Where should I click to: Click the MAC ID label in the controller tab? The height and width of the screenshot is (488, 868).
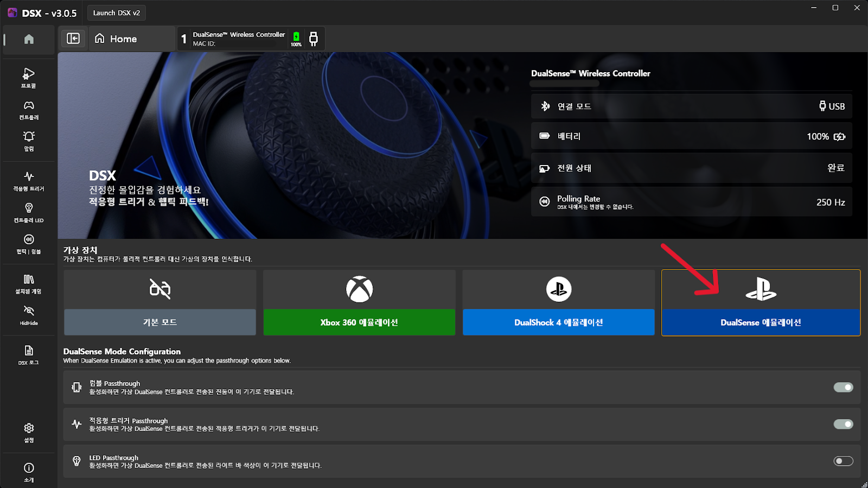(x=204, y=43)
